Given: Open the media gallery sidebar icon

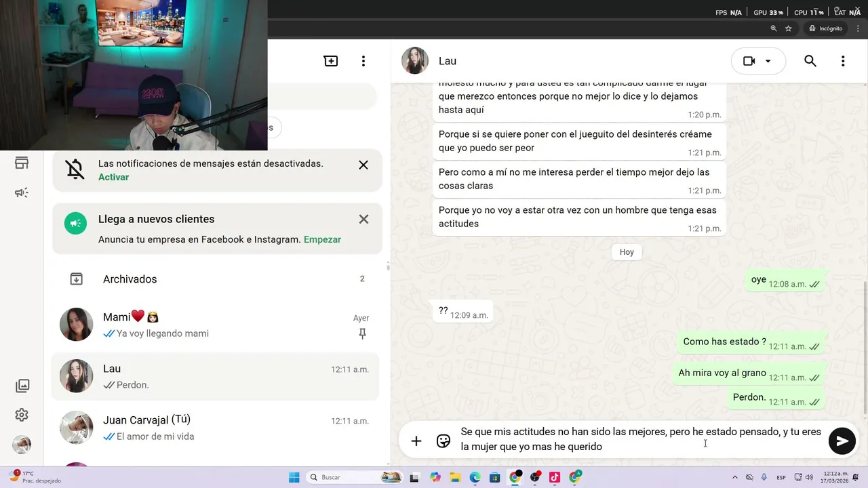Looking at the screenshot, I should point(22,386).
